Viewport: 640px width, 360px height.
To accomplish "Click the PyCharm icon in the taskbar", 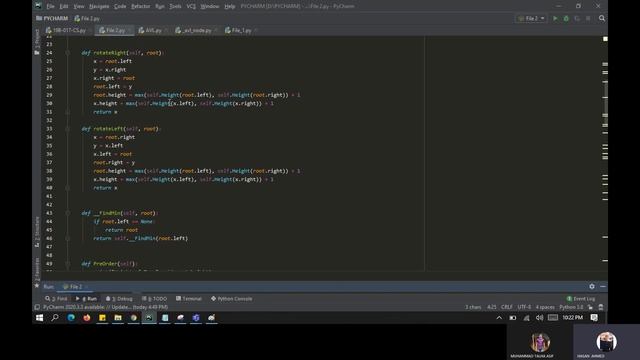I will point(149,318).
